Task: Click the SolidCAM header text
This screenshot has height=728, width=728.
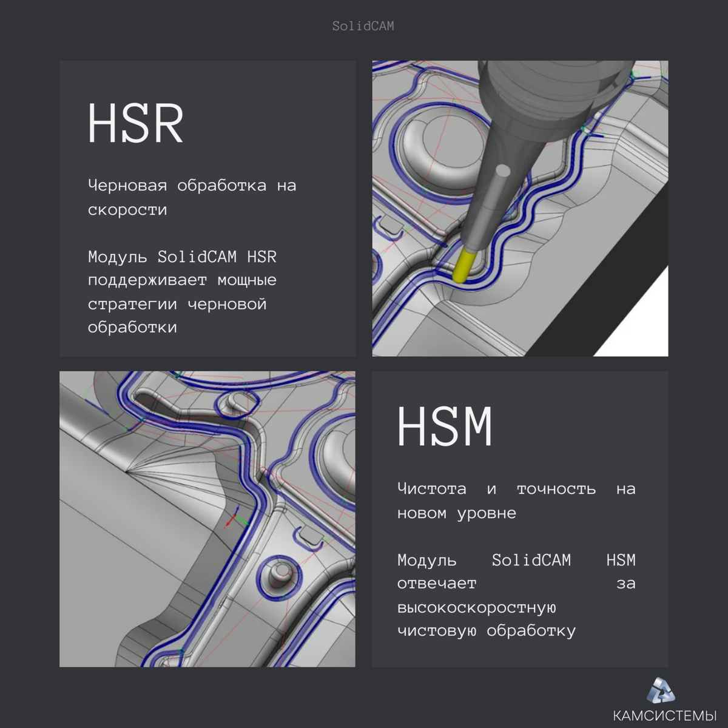Action: [363, 26]
